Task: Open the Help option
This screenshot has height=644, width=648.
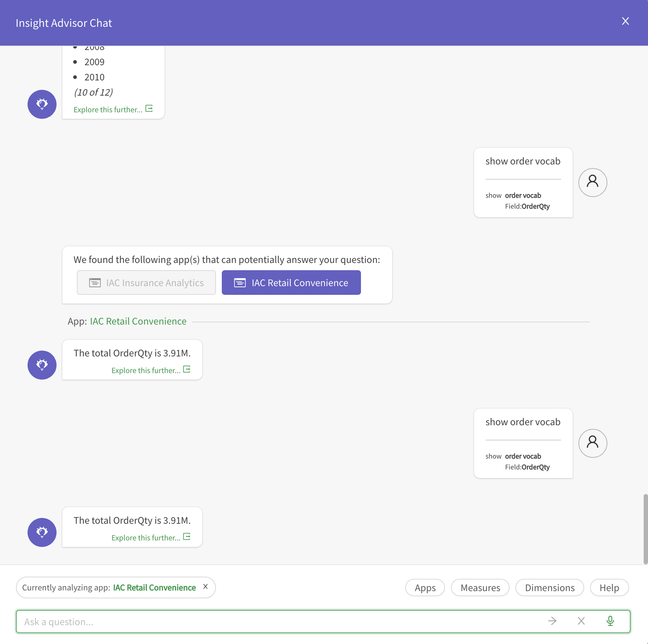Action: click(x=609, y=587)
